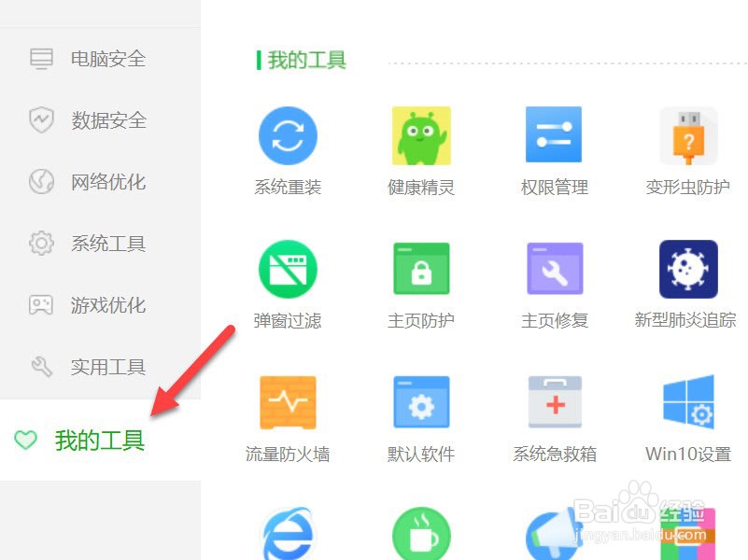Screen dimensions: 748x560
Task: Open the Win10设置 tool
Action: (687, 403)
